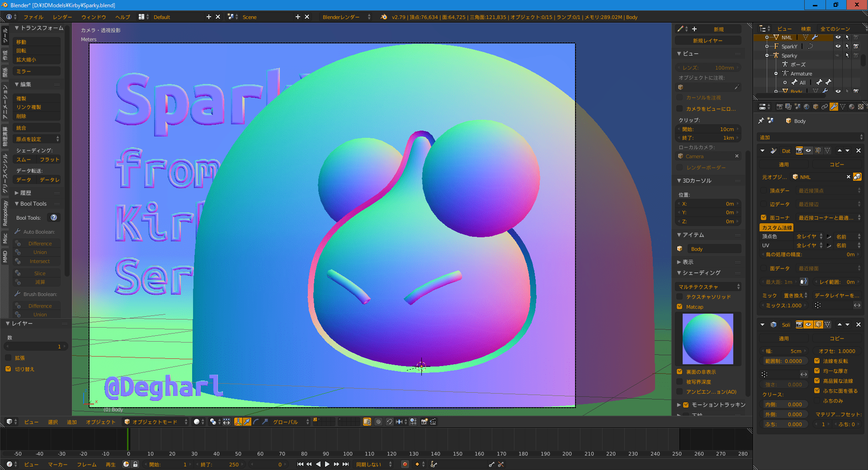The height and width of the screenshot is (470, 868).
Task: Toggle the 切り替え checkbox in layers
Action: pyautogui.click(x=8, y=369)
